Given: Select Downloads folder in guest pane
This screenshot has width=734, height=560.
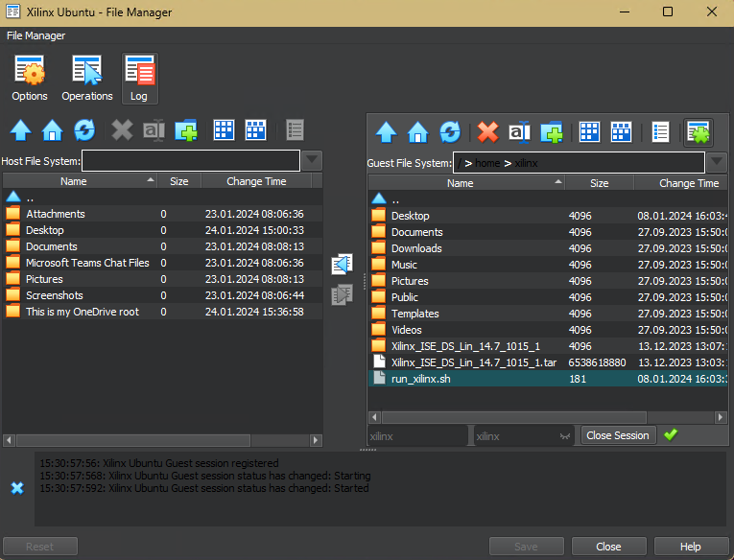Looking at the screenshot, I should pyautogui.click(x=548, y=248).
